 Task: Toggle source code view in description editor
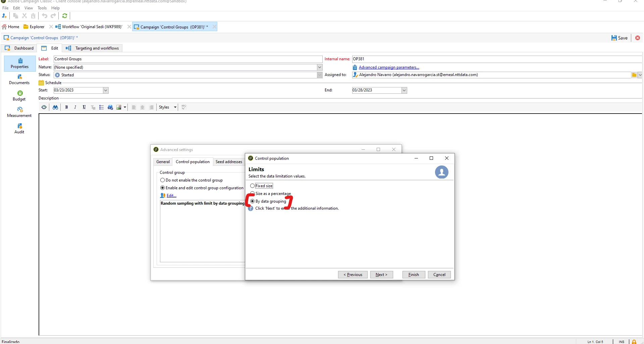click(44, 107)
